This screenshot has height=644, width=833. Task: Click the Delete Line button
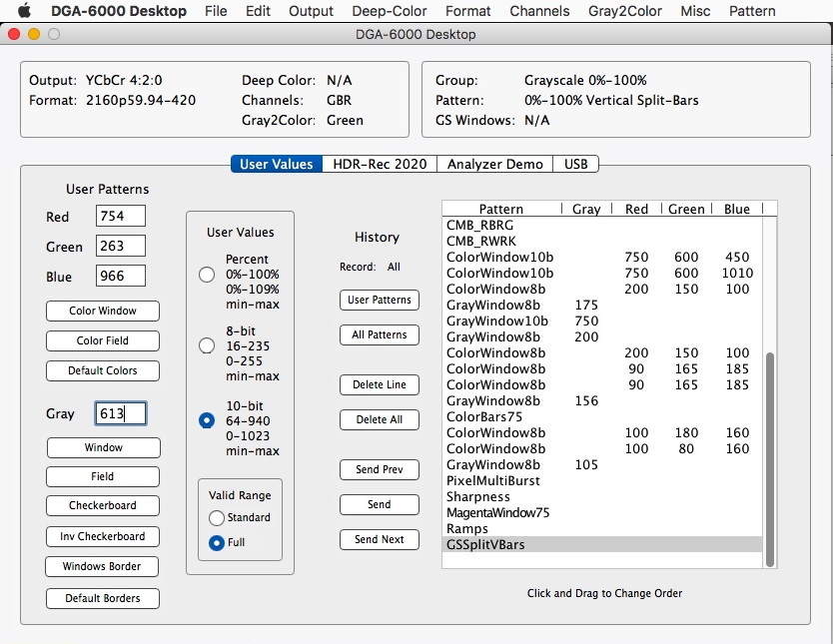point(379,385)
